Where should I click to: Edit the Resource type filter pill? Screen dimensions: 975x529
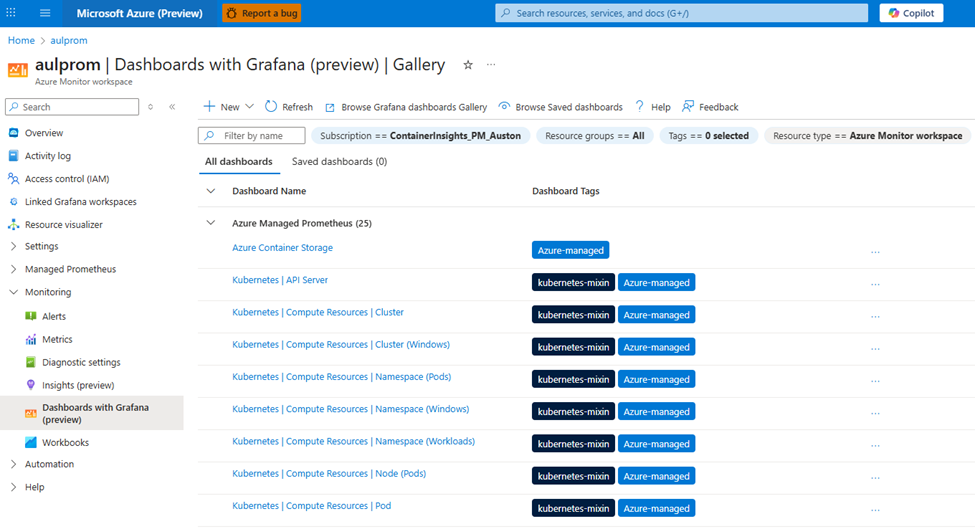tap(867, 136)
